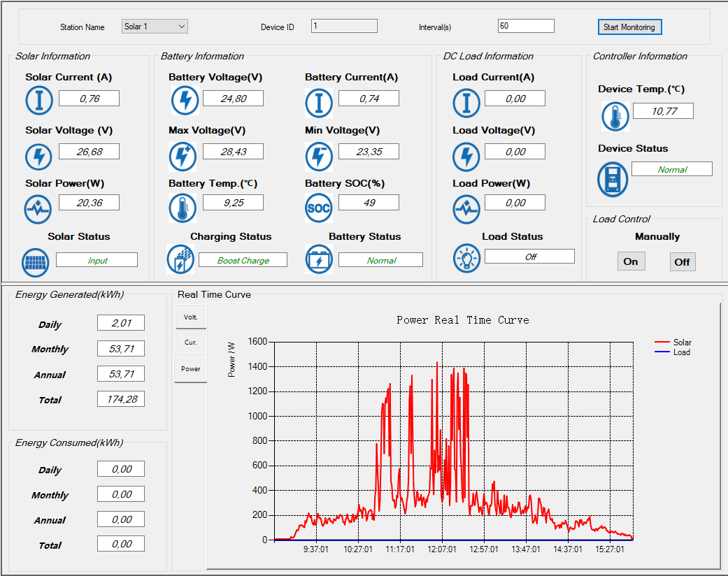Select the Power curve tab
Image resolution: width=728 pixels, height=576 pixels.
click(191, 368)
